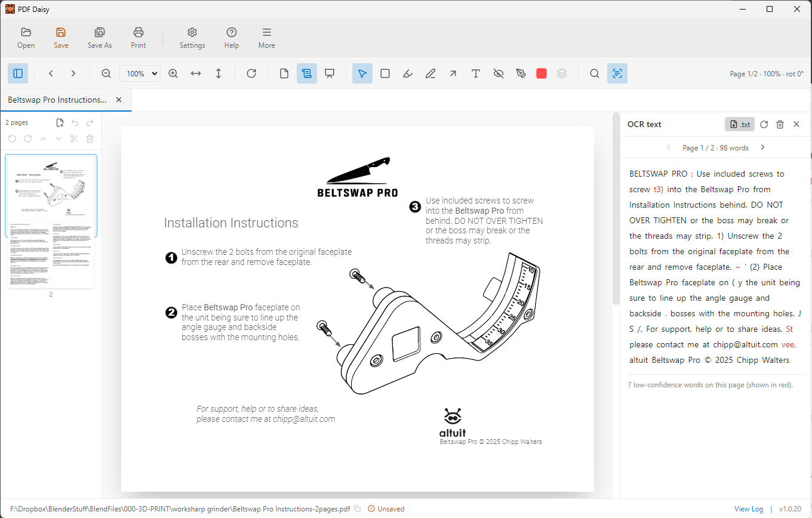Open the More menu
Screen dimensions: 812x518
click(267, 38)
